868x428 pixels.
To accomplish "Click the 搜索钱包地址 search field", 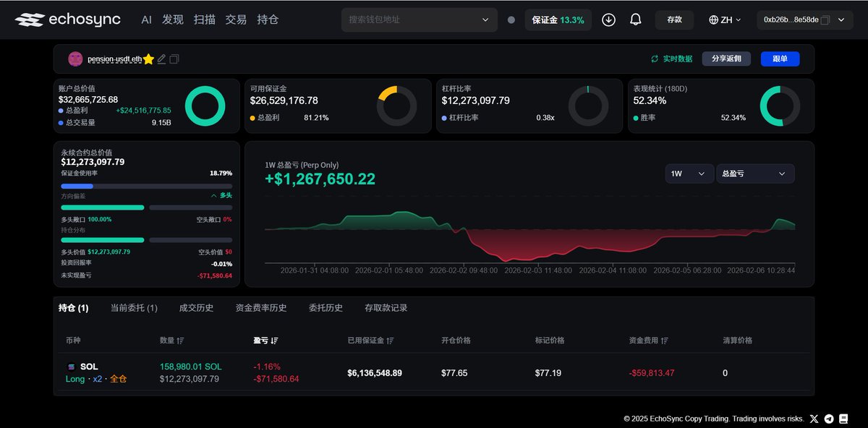I will tap(405, 20).
